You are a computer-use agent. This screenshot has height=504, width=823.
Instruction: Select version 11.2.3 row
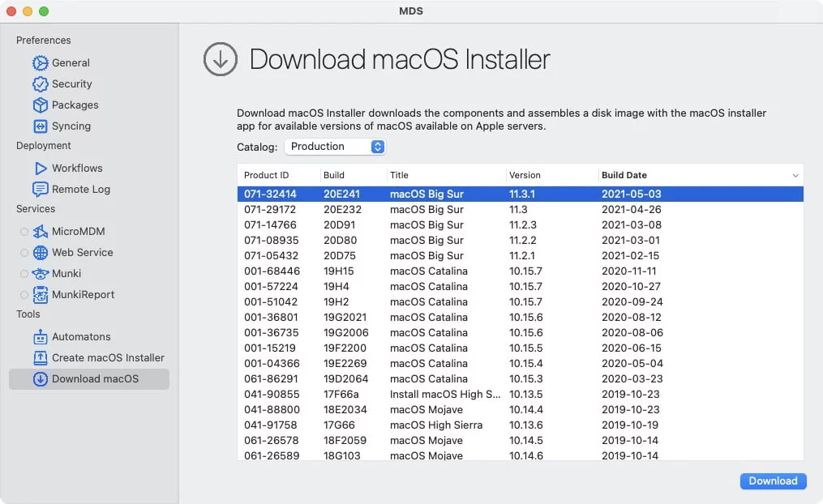520,225
